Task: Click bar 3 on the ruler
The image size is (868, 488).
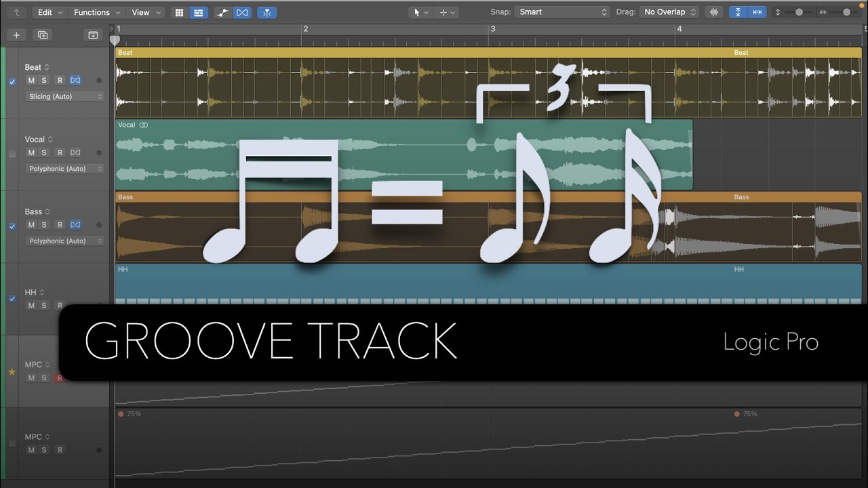Action: [x=493, y=29]
